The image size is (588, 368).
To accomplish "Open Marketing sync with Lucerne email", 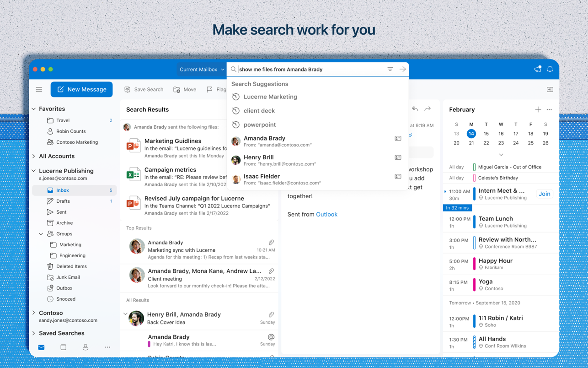I will 199,250.
